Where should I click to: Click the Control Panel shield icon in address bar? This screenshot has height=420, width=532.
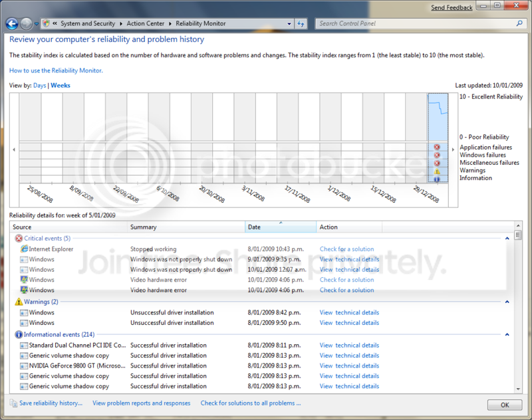46,23
